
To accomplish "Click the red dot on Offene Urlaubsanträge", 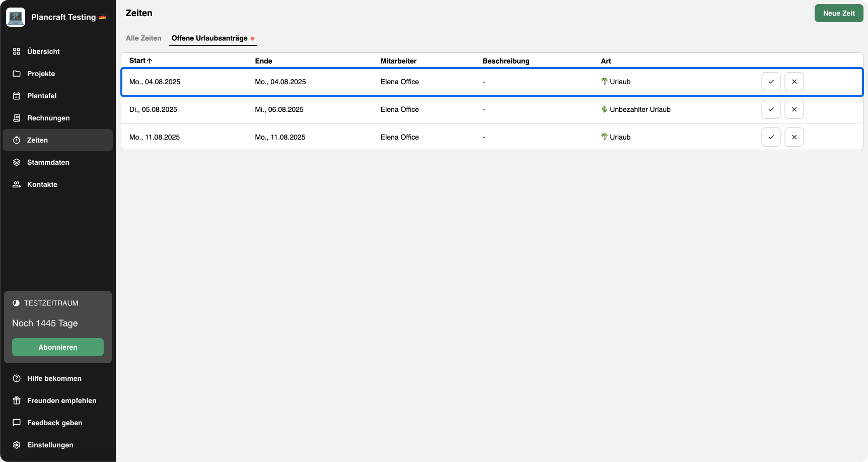I will (x=252, y=38).
